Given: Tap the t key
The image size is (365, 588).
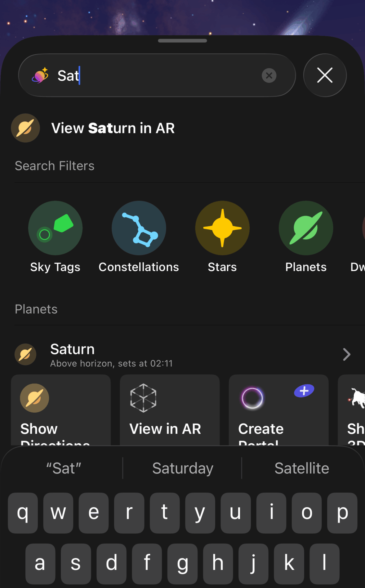Looking at the screenshot, I should point(165,513).
